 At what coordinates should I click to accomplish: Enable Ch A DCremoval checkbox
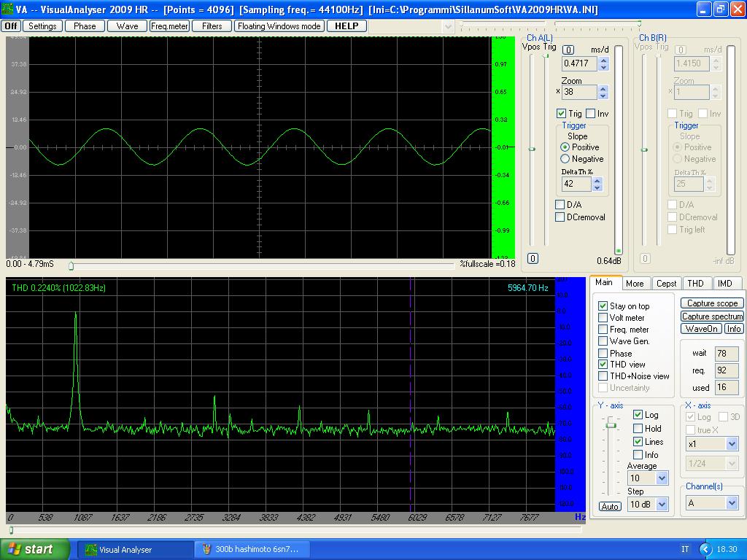point(560,217)
